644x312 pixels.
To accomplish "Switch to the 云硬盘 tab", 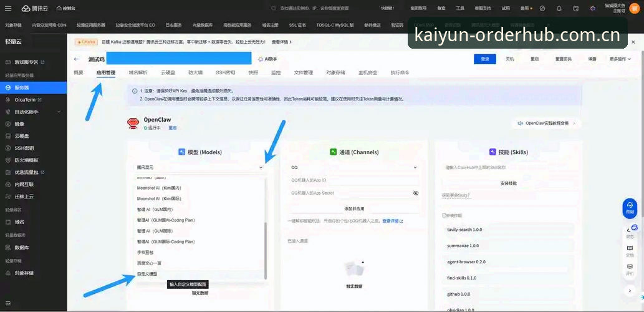I will [168, 73].
